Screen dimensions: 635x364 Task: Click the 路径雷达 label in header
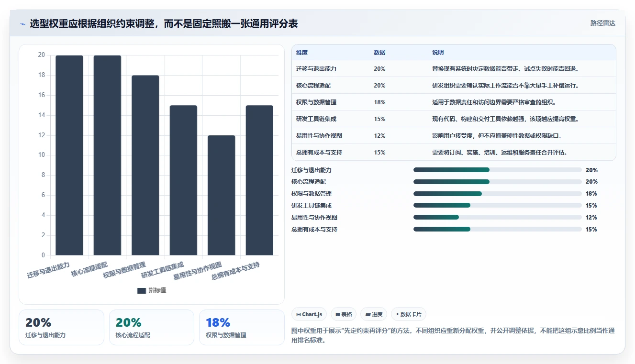pos(602,23)
